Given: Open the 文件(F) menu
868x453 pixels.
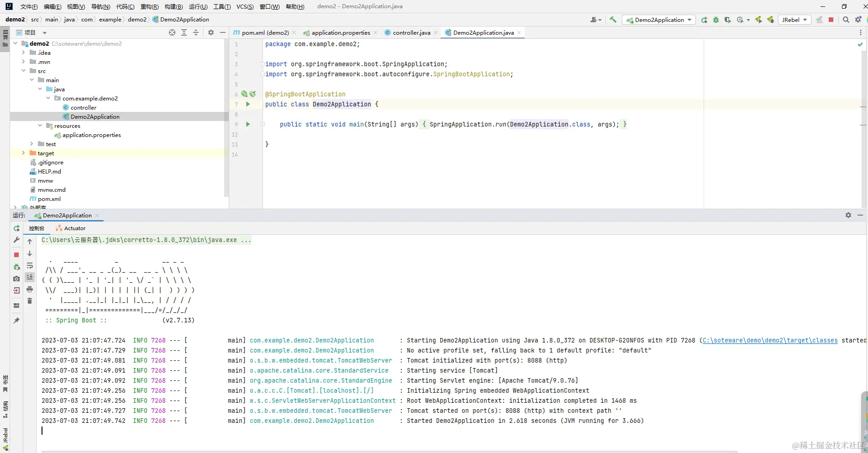Looking at the screenshot, I should pyautogui.click(x=29, y=6).
